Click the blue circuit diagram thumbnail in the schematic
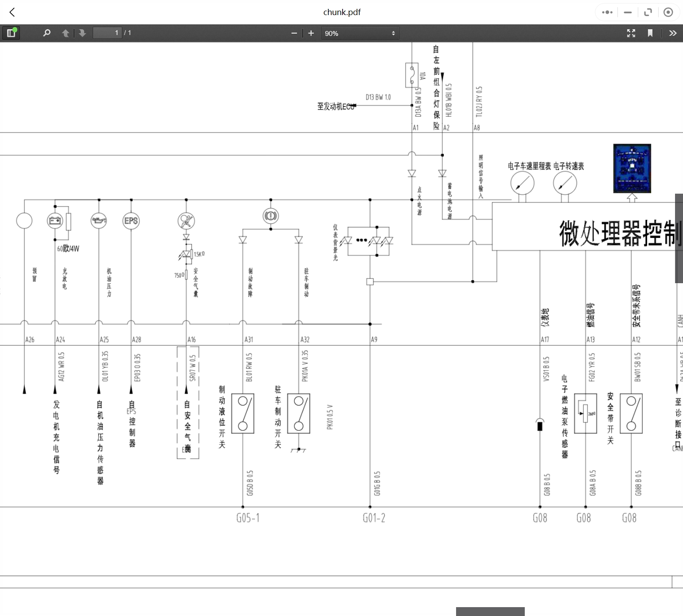The height and width of the screenshot is (616, 683). pos(632,168)
